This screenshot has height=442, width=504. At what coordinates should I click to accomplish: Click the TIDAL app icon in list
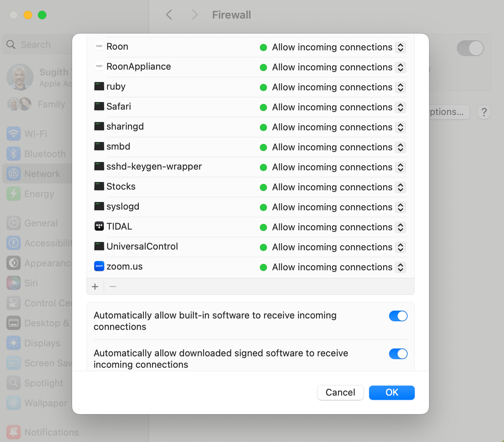pyautogui.click(x=99, y=226)
